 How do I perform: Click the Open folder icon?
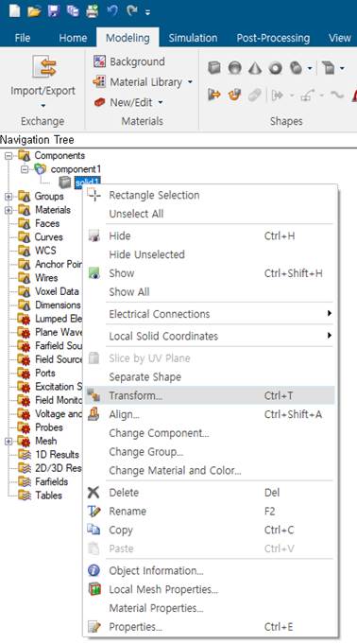click(x=34, y=11)
